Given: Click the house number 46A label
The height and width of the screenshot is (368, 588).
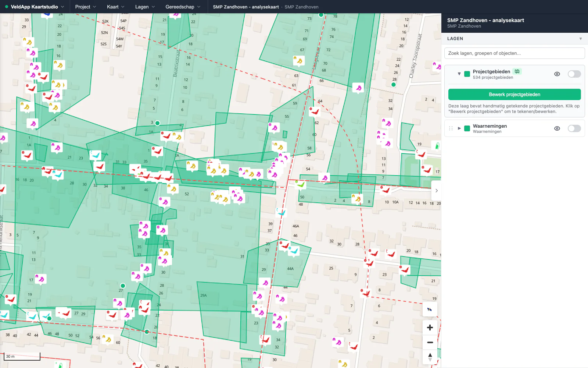Looking at the screenshot, I should [x=296, y=226].
